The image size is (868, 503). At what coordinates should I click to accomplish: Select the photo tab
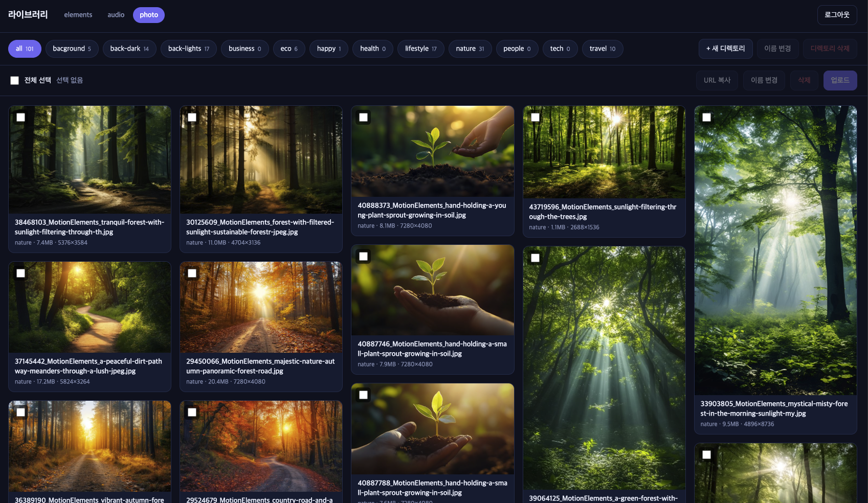pyautogui.click(x=149, y=15)
